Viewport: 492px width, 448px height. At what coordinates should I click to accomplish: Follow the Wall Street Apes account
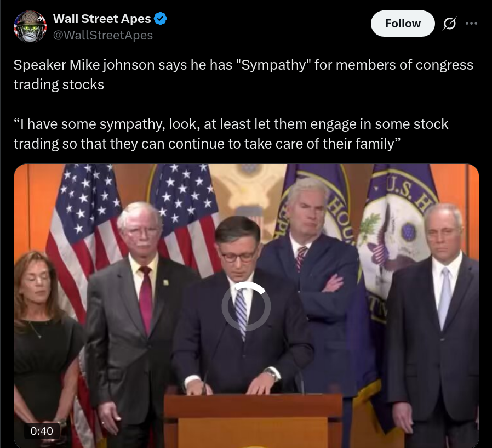(403, 24)
